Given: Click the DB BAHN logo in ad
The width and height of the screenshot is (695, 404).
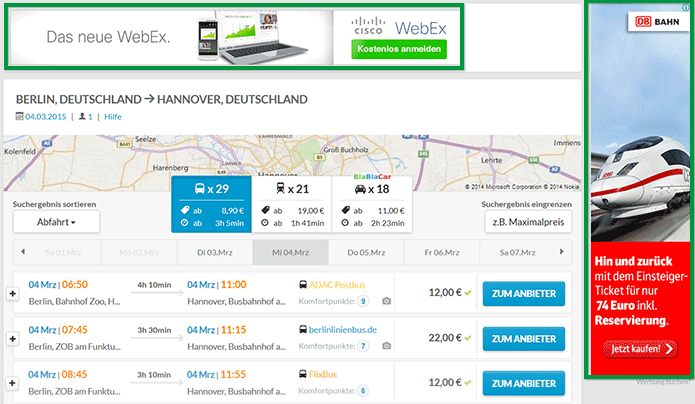Looking at the screenshot, I should (657, 21).
